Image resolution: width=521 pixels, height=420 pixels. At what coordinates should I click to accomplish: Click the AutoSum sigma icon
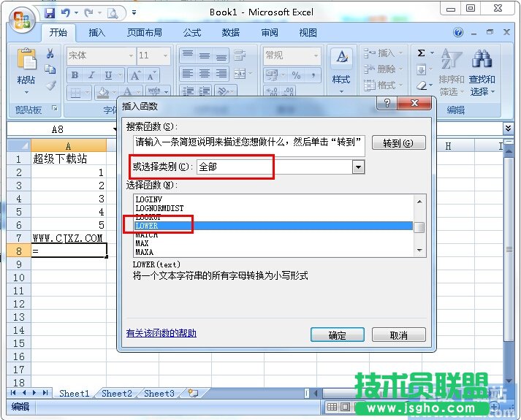pos(422,53)
